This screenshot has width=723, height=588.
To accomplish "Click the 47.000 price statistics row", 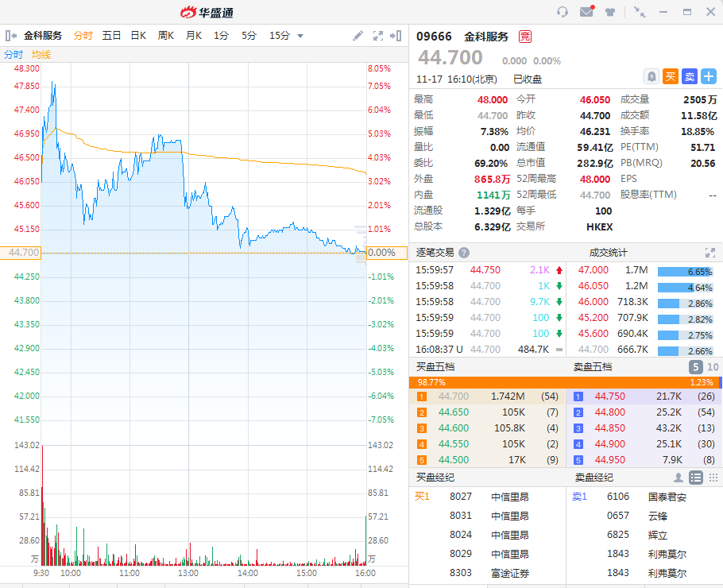I will pyautogui.click(x=644, y=270).
